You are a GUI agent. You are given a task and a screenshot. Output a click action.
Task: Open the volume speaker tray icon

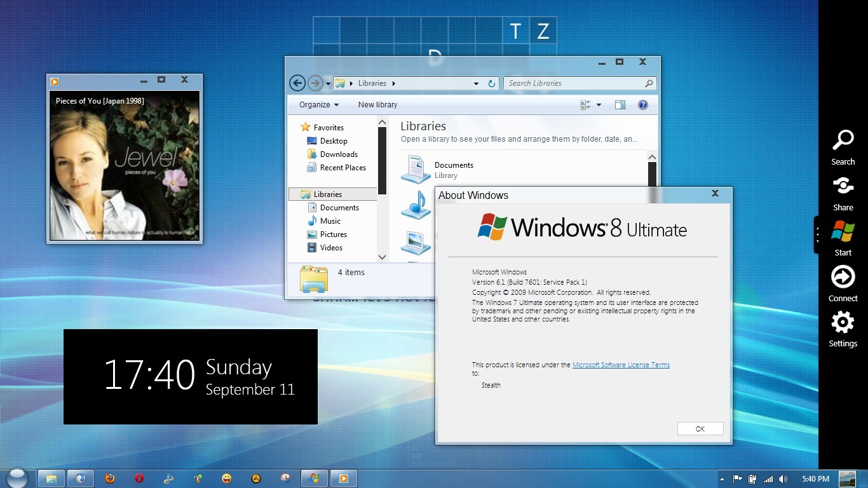pyautogui.click(x=783, y=479)
